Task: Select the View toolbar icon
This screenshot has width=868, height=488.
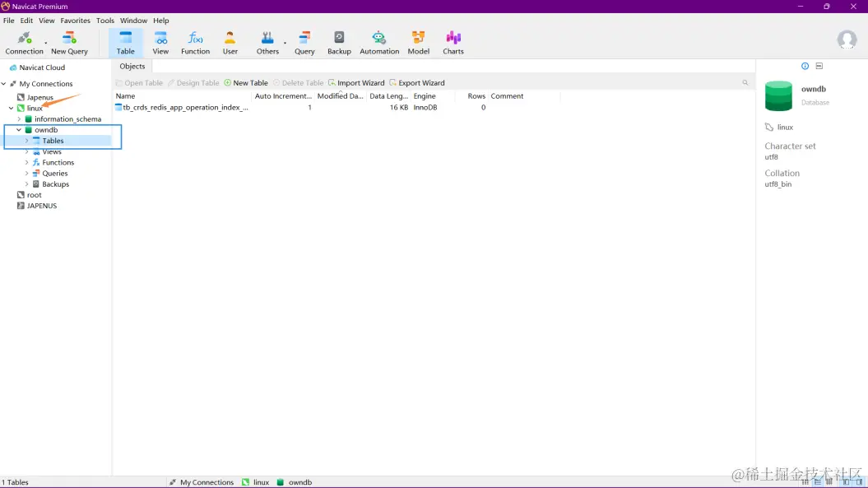Action: [160, 44]
